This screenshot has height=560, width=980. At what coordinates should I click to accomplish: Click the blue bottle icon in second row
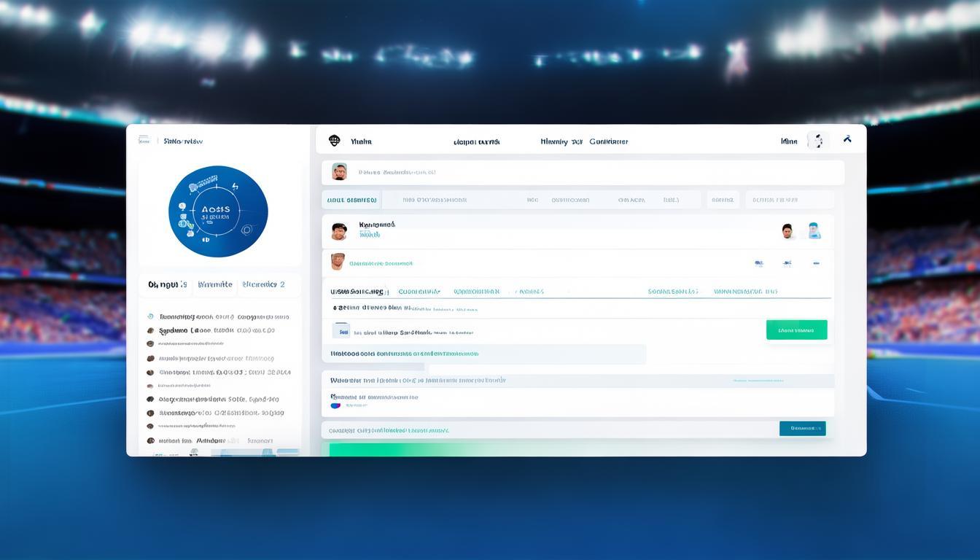click(814, 231)
